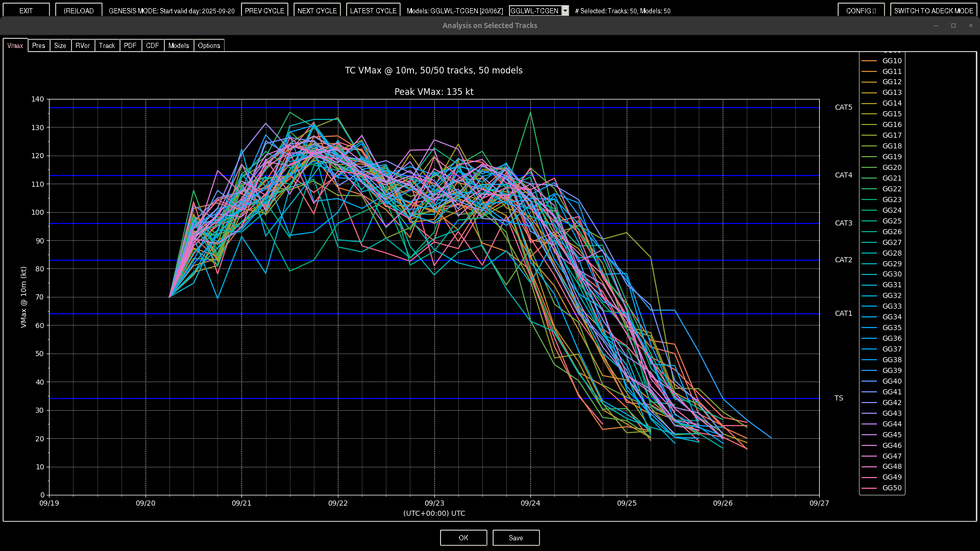This screenshot has height=551, width=980.
Task: Advance to NEXT CYCLE
Action: (317, 11)
